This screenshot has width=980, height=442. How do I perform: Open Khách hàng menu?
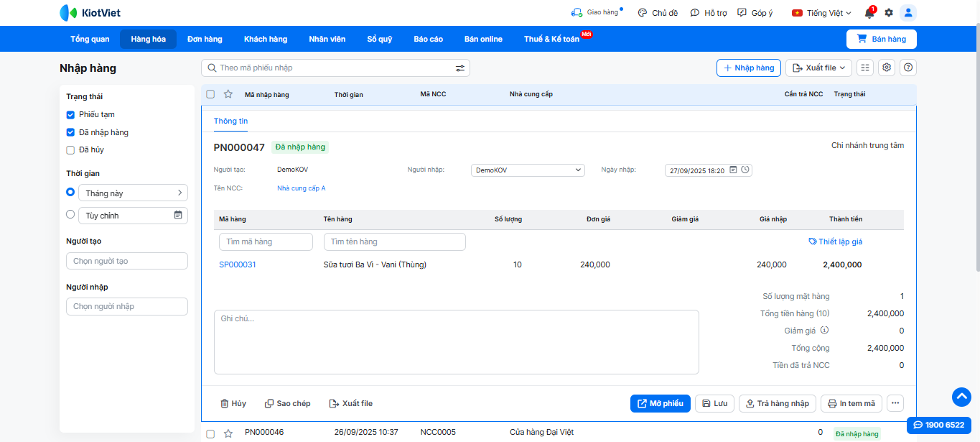pyautogui.click(x=266, y=39)
